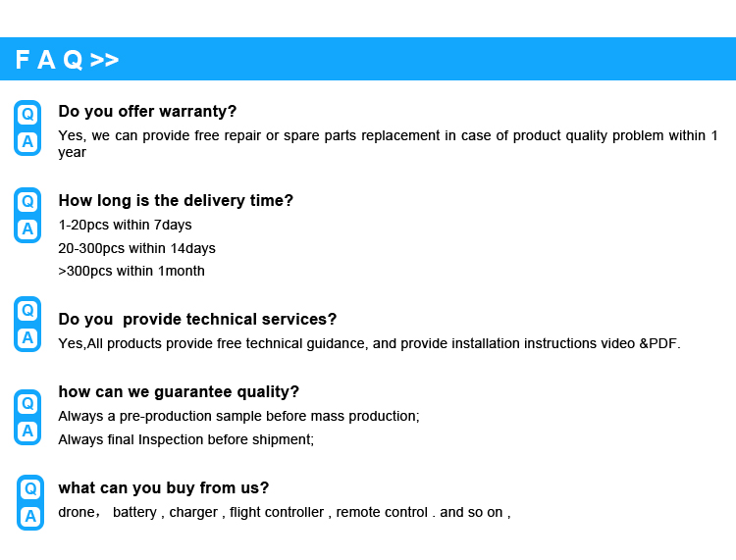Click 'Always final Inspection before shipment' text

185,439
